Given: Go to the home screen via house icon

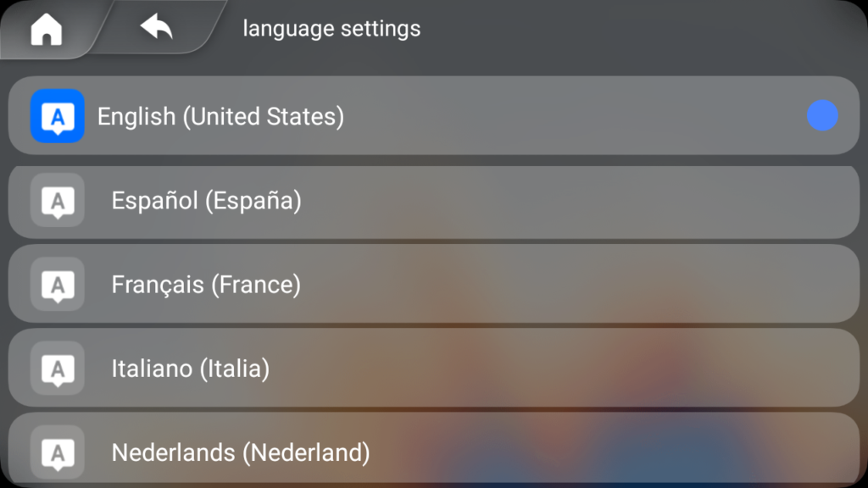Looking at the screenshot, I should point(47,29).
